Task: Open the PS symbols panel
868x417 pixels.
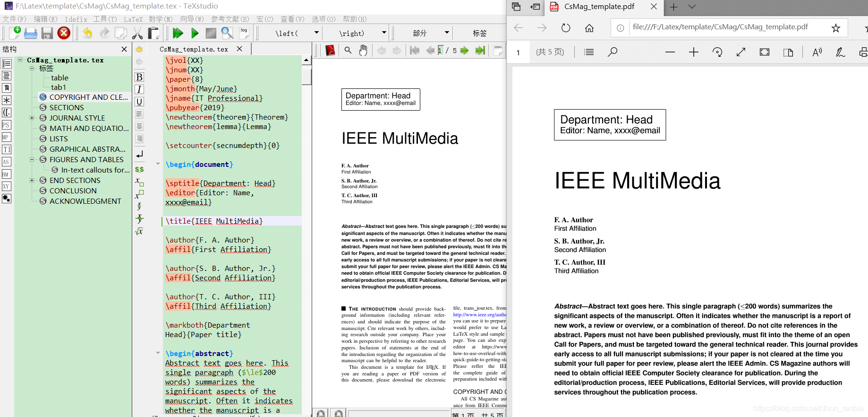Action: (6, 125)
